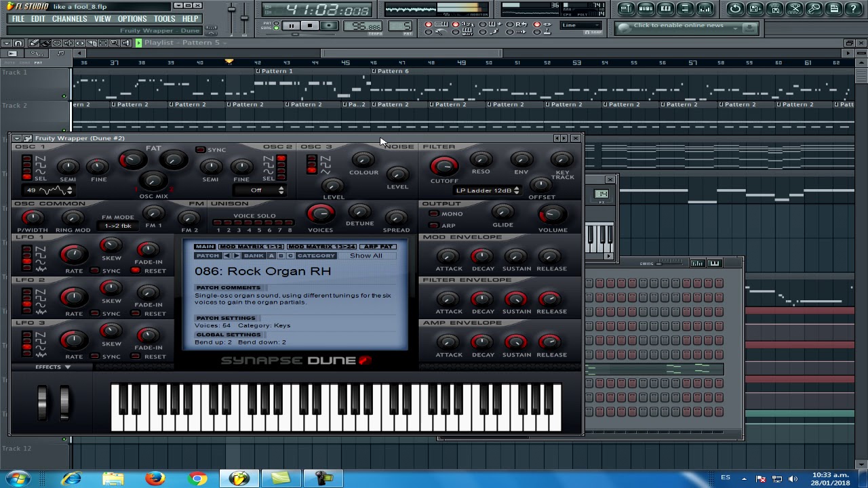The height and width of the screenshot is (488, 868).
Task: Switch to PAT pattern mode
Action: tap(276, 23)
